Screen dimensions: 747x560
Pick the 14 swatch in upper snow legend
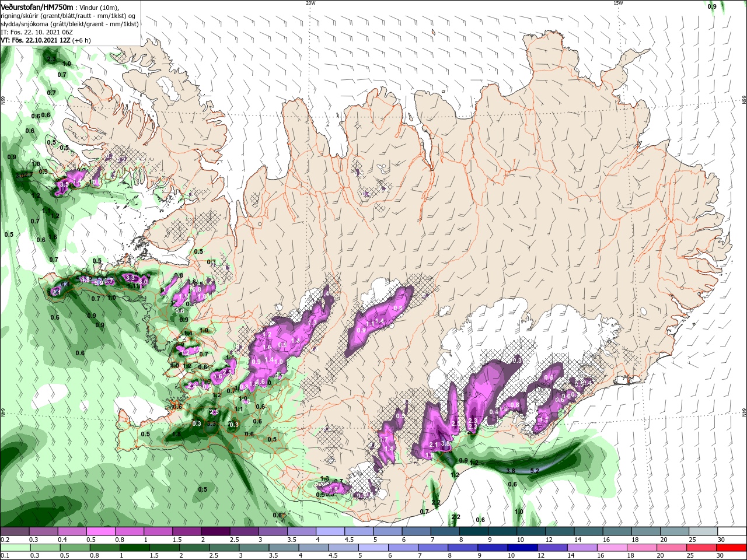point(588,531)
